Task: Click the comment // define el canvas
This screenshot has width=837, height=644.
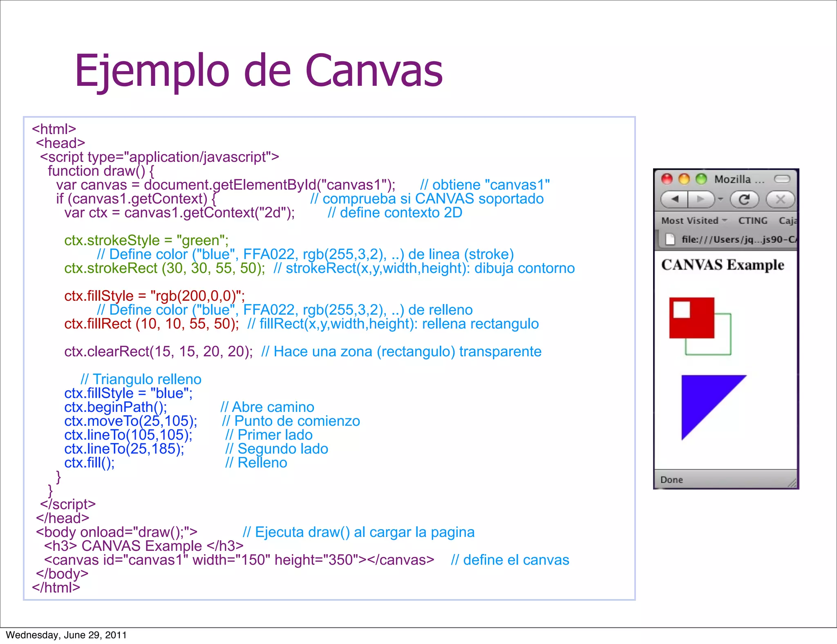Action: click(x=510, y=560)
